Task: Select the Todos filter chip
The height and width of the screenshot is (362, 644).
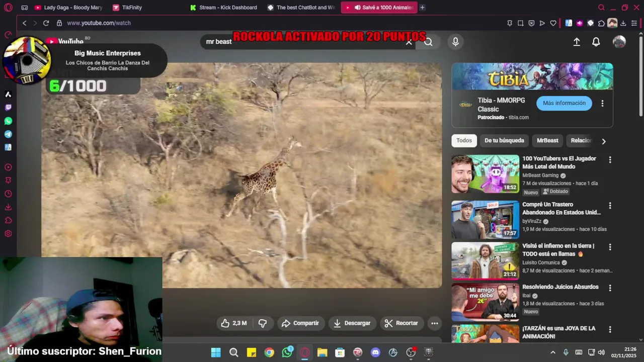Action: (464, 141)
